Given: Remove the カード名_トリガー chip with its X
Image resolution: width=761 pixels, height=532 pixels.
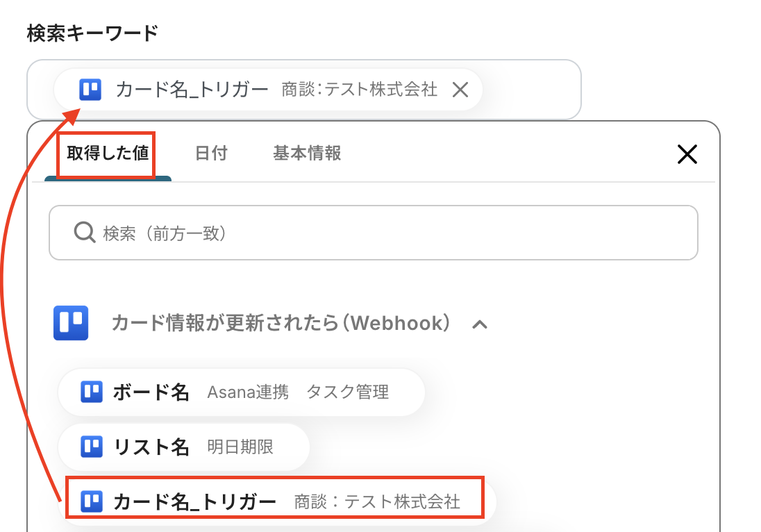Looking at the screenshot, I should point(460,90).
